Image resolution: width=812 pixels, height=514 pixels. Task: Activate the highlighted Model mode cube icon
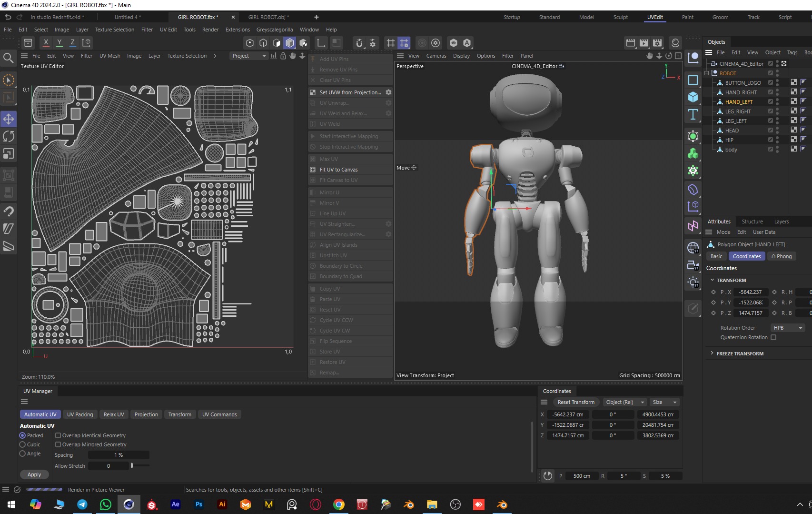tap(290, 43)
